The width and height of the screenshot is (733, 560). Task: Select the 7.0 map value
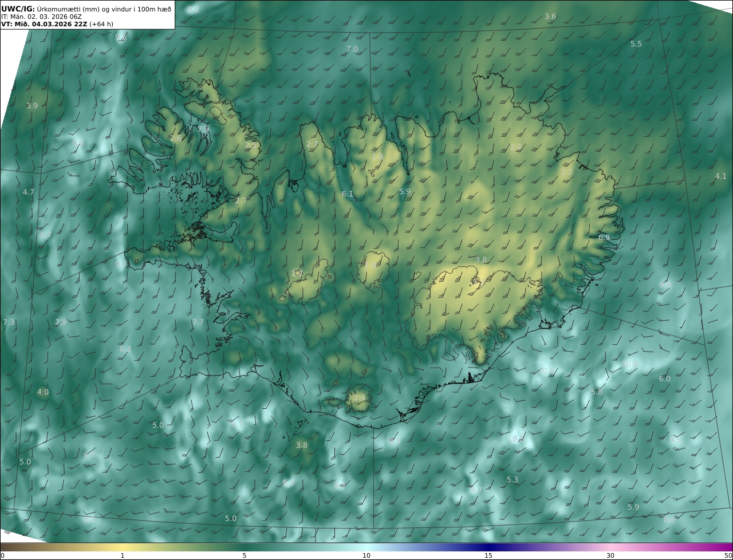352,49
